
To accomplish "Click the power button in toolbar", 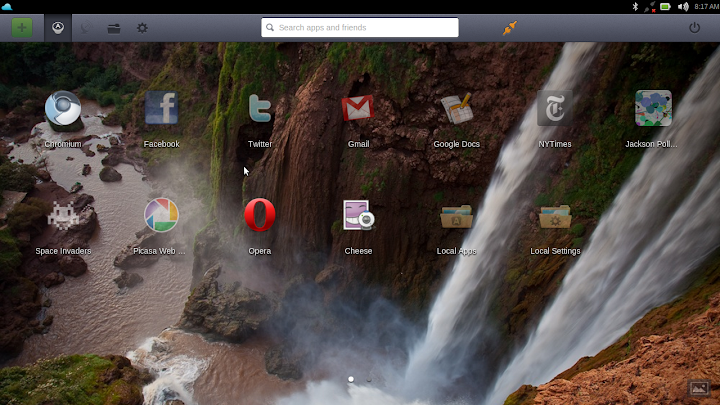I will coord(694,28).
